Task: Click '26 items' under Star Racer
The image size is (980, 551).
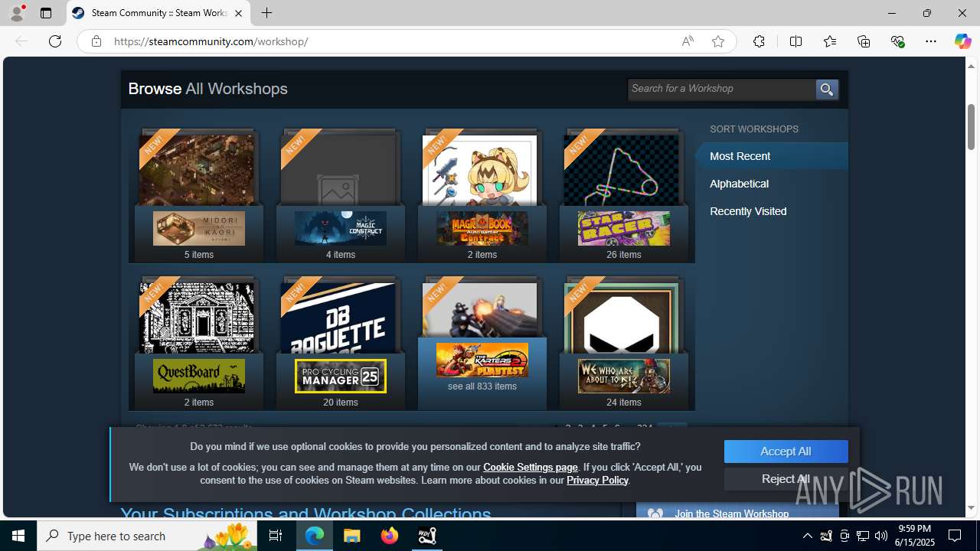Action: [624, 255]
